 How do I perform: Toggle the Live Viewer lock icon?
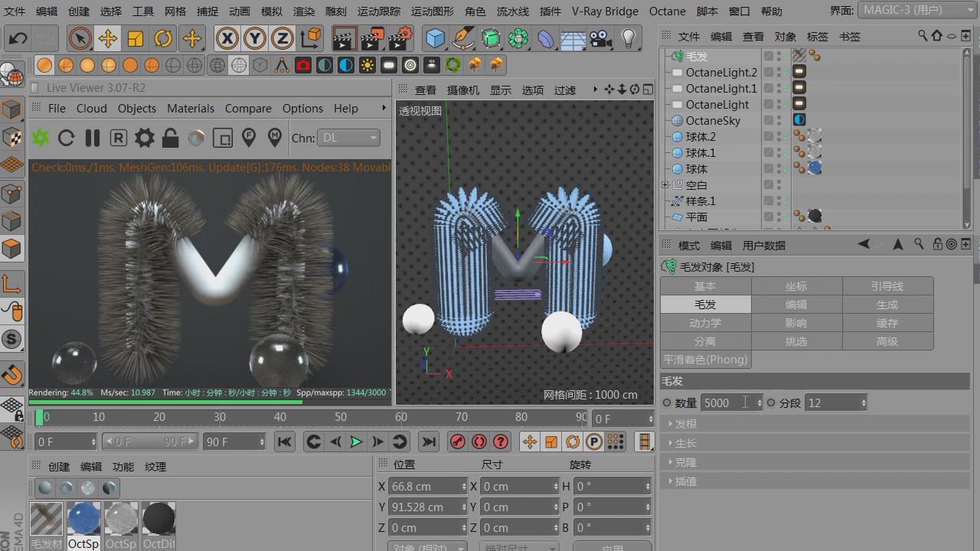(170, 138)
